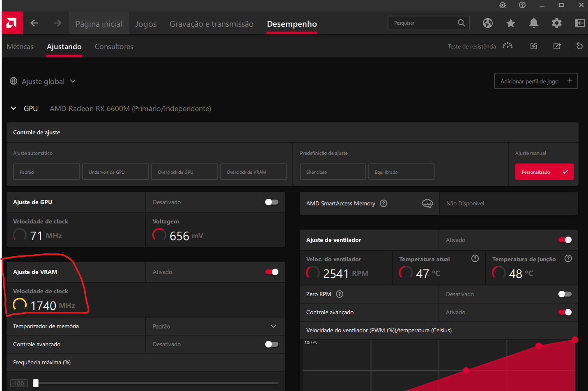Switch to the Consultores subtab

click(114, 46)
